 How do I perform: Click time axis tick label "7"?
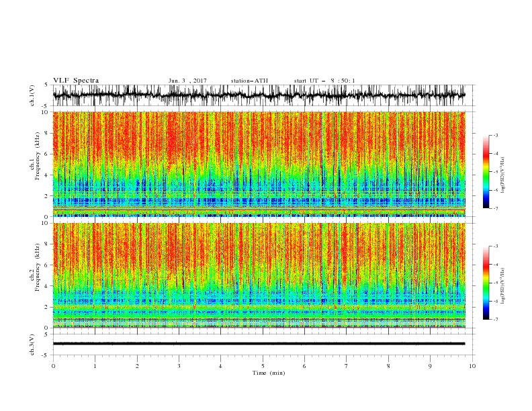346,366
